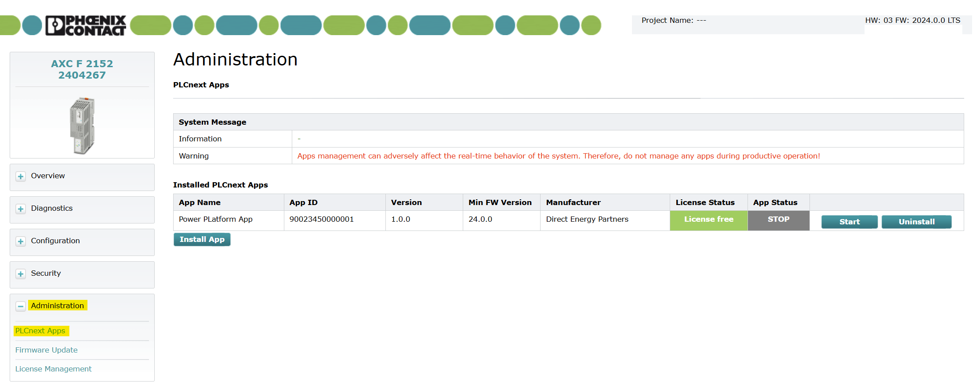The image size is (980, 389).
Task: Click the AXC F 2152 2404267 device title
Action: tap(82, 69)
